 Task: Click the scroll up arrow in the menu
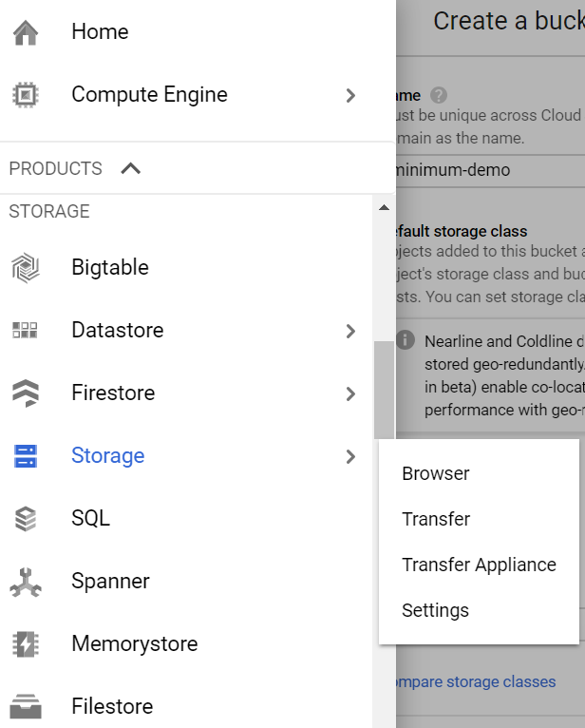tap(384, 207)
